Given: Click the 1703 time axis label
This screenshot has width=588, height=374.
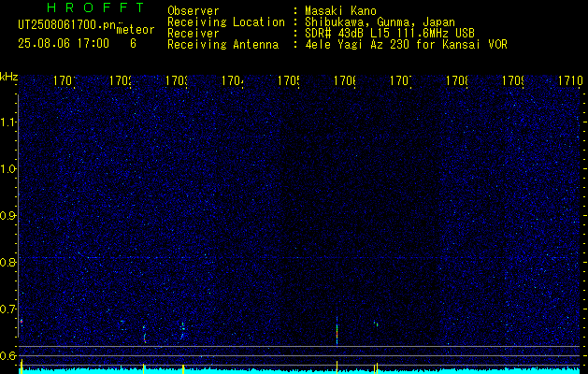Looking at the screenshot, I should [177, 80].
